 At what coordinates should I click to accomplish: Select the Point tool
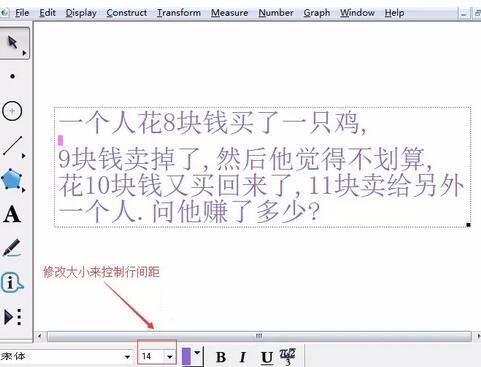point(12,76)
